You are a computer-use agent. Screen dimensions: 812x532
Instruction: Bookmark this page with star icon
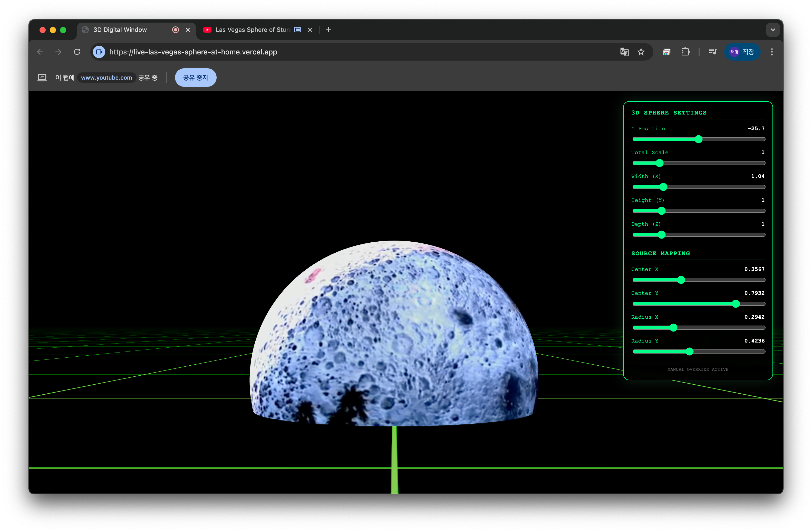(x=641, y=52)
